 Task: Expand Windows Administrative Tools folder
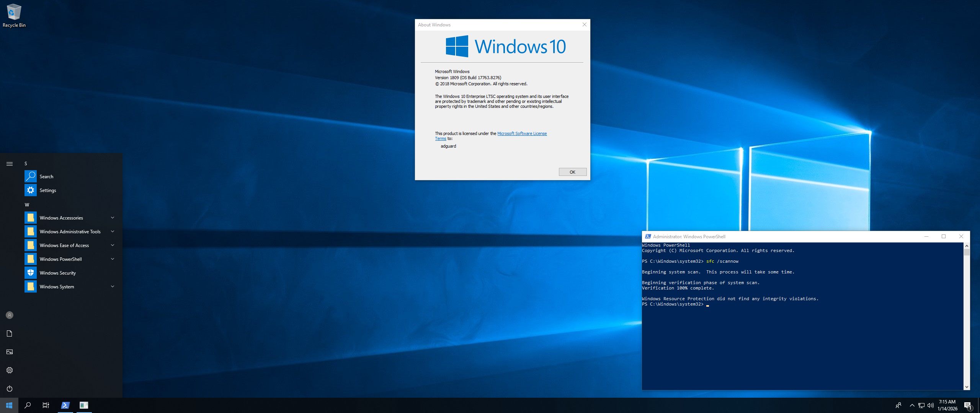pyautogui.click(x=112, y=232)
